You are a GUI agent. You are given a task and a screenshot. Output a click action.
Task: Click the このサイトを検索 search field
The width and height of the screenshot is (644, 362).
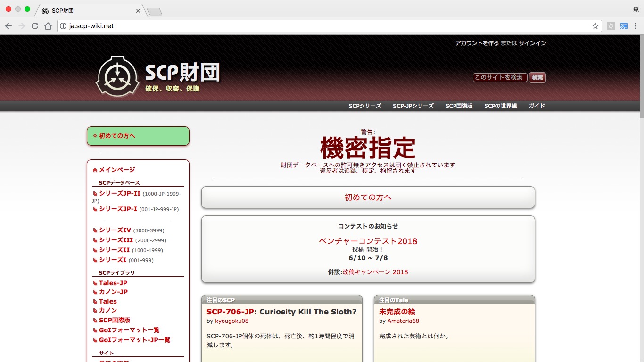click(x=500, y=77)
